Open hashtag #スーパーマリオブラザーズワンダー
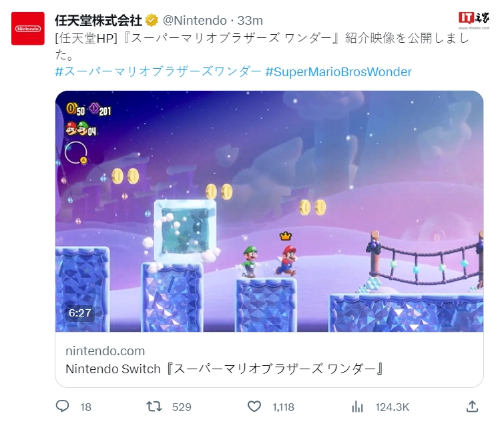504x426 pixels. [158, 71]
